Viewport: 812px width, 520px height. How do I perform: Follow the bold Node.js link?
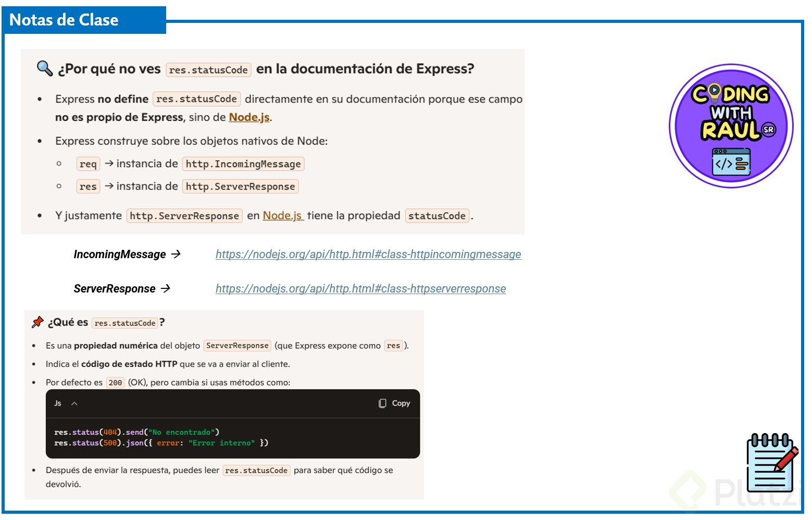(249, 117)
